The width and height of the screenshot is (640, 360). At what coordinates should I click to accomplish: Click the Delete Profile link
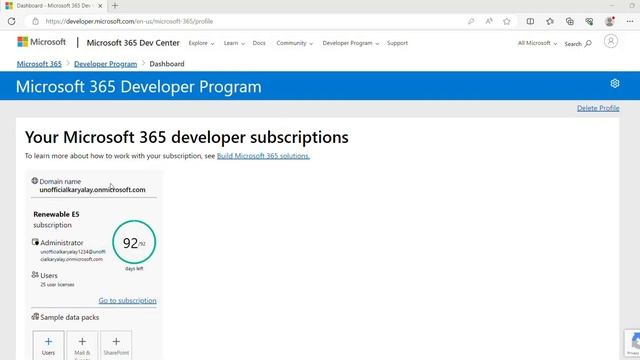(x=598, y=108)
